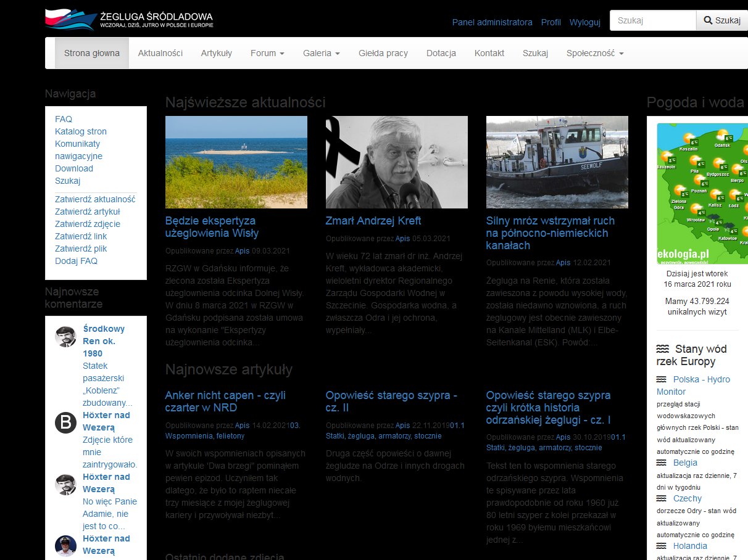
Task: Click author Apis under the Wisła article
Action: (x=242, y=251)
